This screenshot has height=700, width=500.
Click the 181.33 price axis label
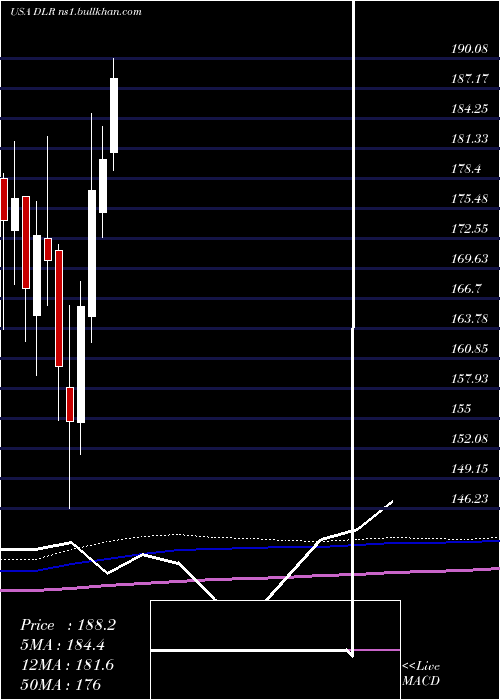tap(469, 139)
